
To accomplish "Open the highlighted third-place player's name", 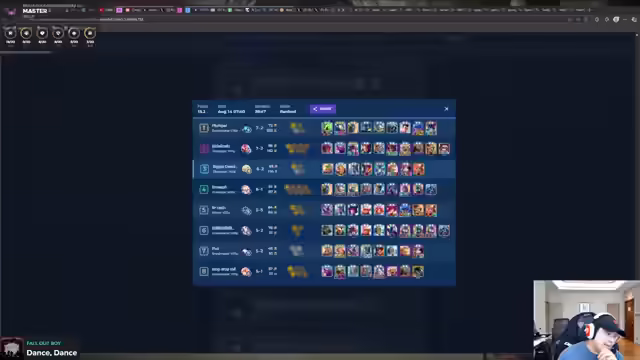I will (224, 167).
